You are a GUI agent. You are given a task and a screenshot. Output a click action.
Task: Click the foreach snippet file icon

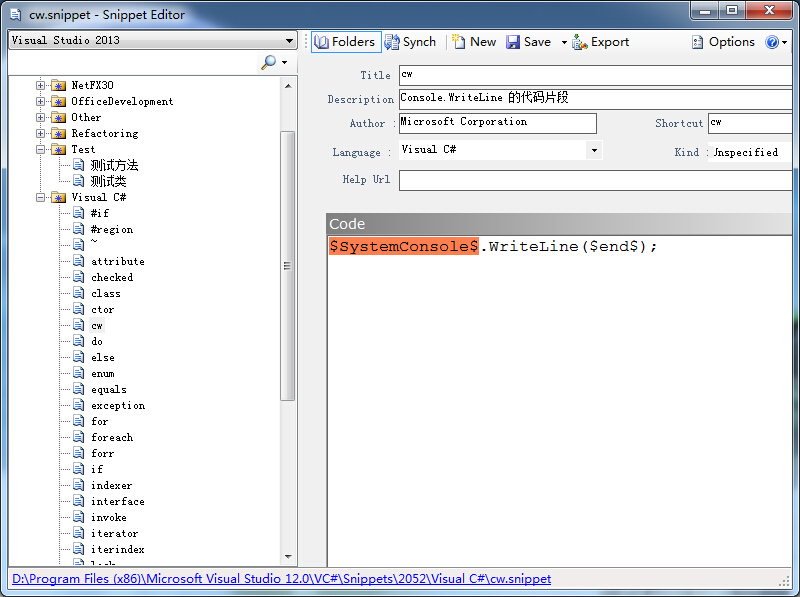[x=79, y=437]
